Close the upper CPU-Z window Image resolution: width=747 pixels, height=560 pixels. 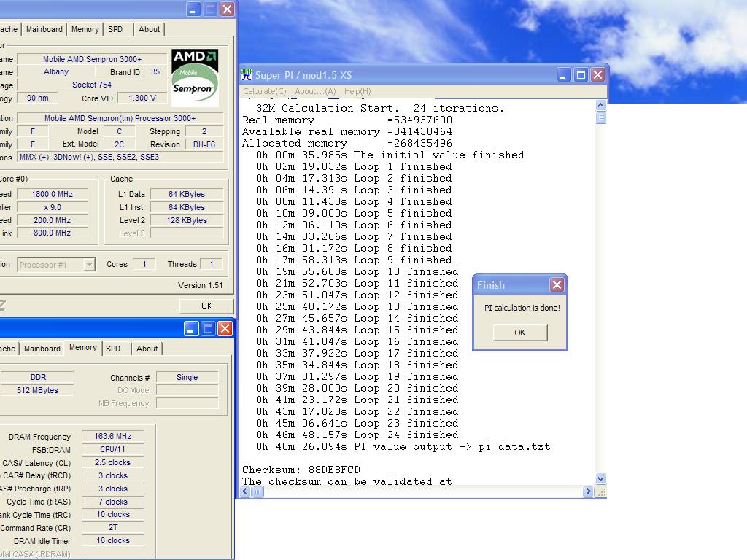228,9
